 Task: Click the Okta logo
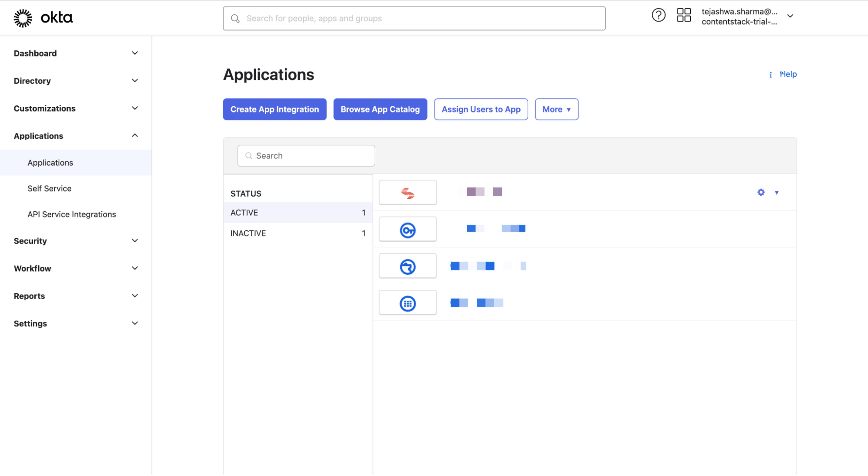click(43, 18)
